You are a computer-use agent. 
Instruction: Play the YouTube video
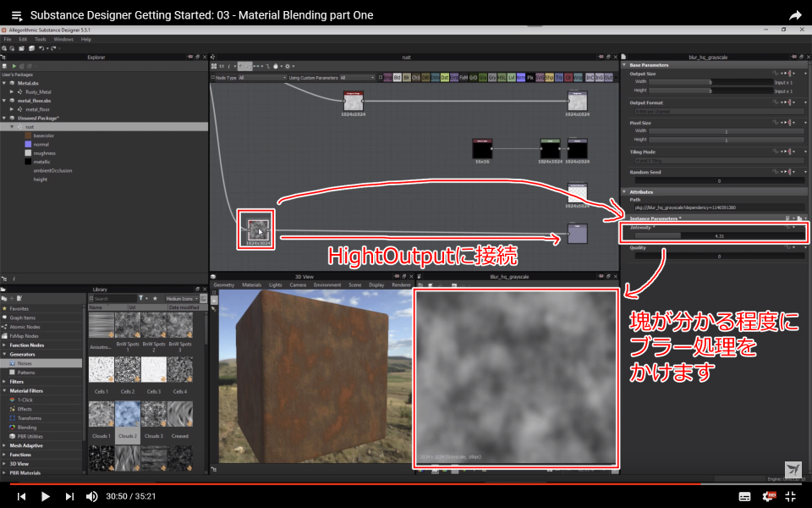coord(45,497)
